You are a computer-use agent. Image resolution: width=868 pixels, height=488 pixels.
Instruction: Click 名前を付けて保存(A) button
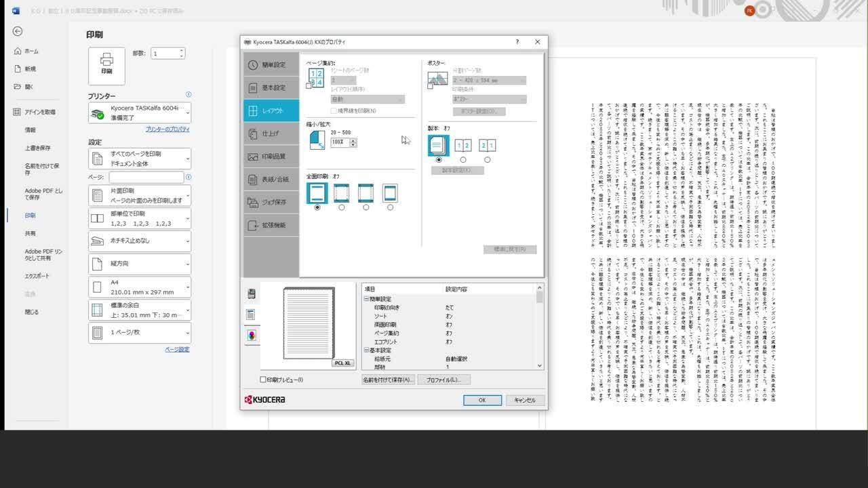[x=388, y=380]
